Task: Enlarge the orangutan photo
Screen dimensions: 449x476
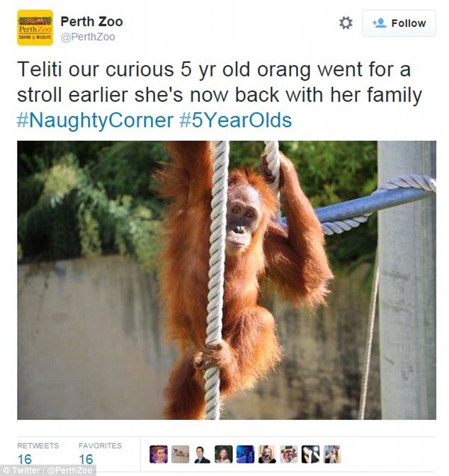Action: 227,280
